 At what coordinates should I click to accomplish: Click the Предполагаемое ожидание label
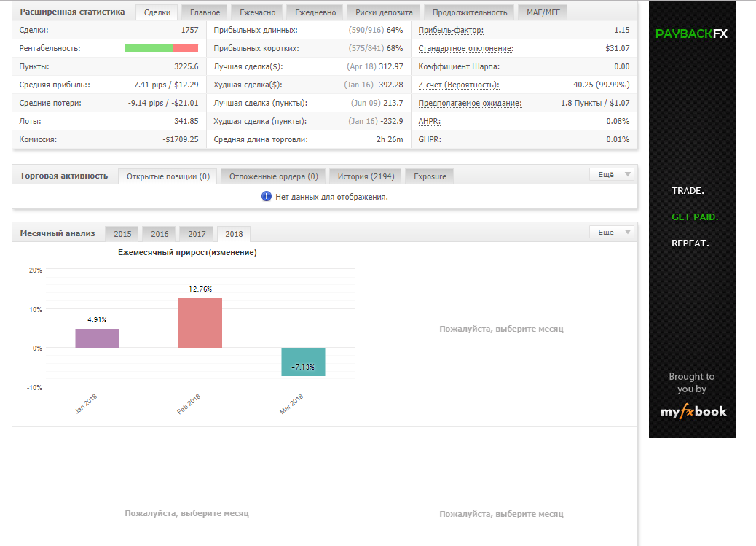coord(470,104)
